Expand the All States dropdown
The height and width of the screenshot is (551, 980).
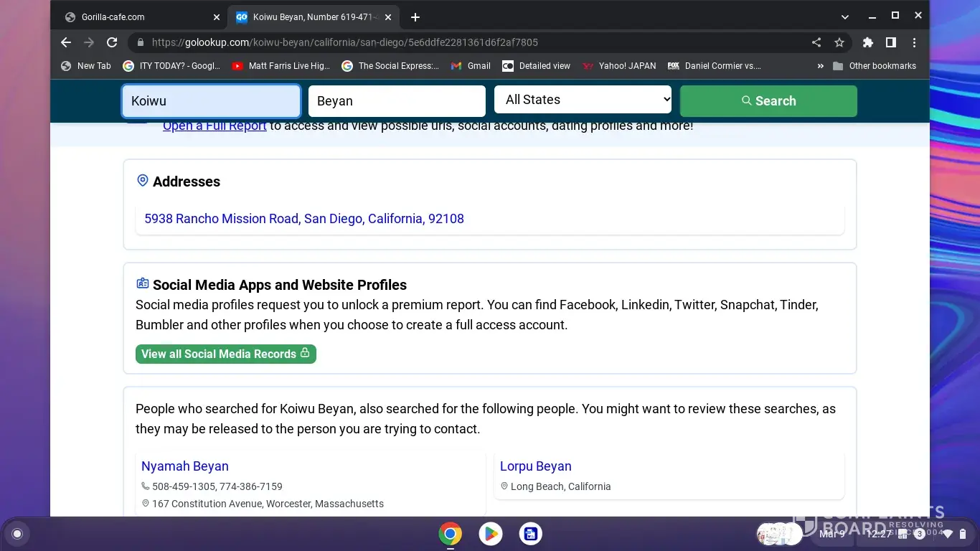tap(583, 100)
